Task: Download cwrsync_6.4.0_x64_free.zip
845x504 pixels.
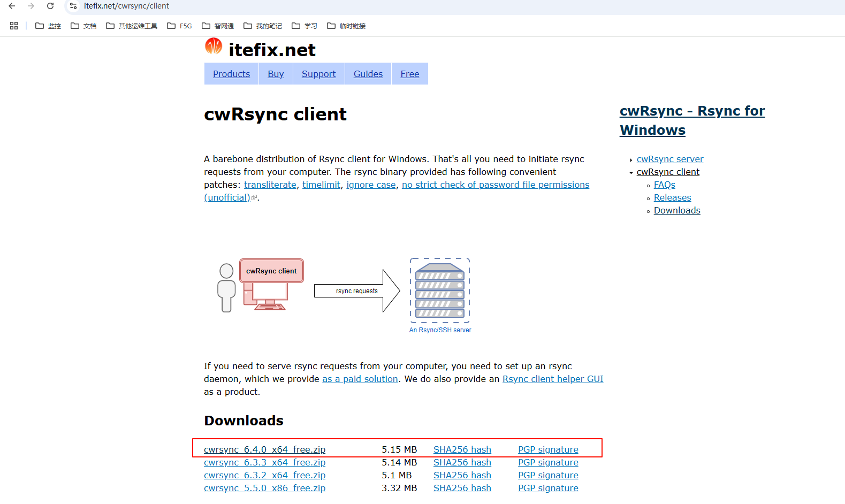Action: pyautogui.click(x=264, y=449)
